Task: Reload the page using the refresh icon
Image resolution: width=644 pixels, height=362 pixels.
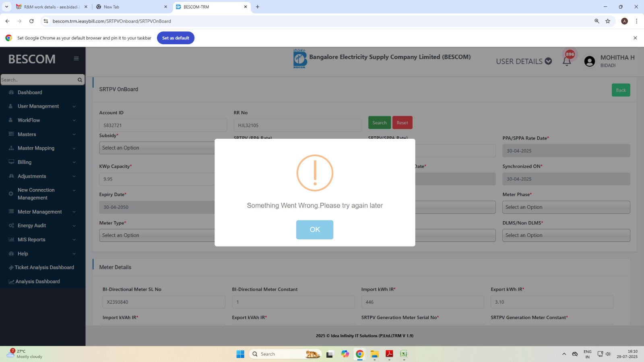Action: point(31,21)
